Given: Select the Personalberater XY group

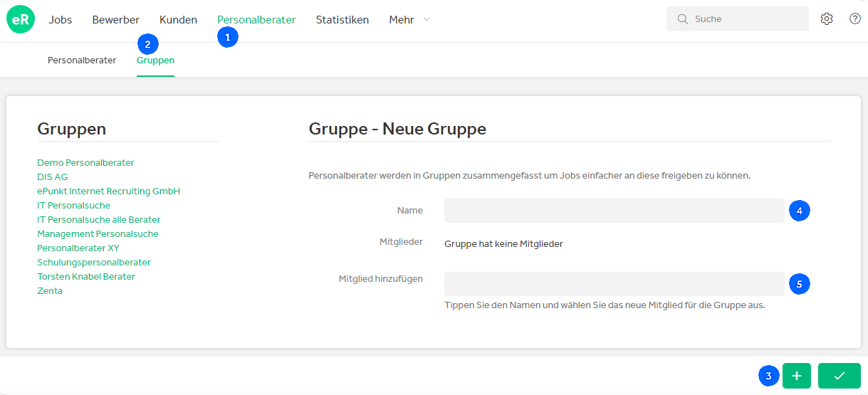Looking at the screenshot, I should click(78, 248).
